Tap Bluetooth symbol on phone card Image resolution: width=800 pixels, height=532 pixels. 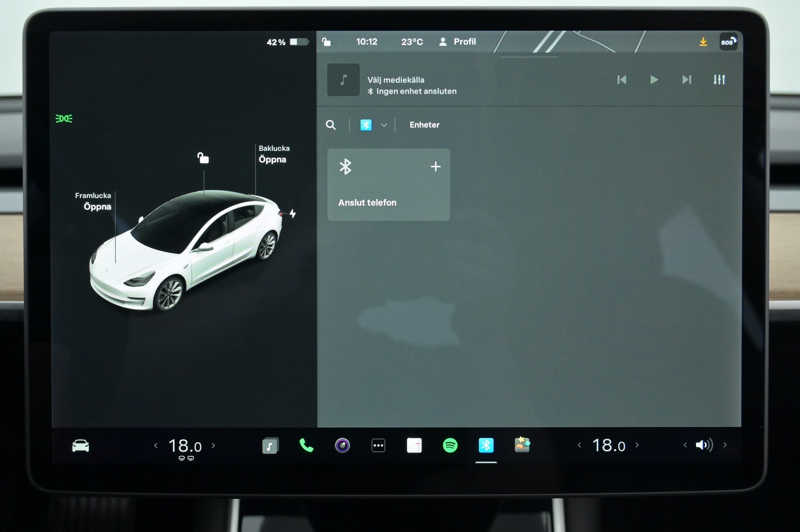[x=346, y=167]
